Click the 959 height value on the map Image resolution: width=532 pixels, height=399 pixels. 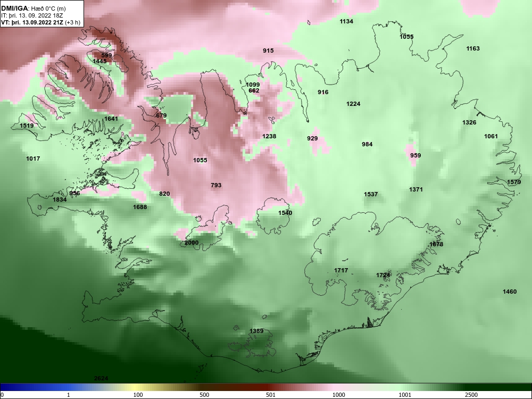pyautogui.click(x=415, y=155)
